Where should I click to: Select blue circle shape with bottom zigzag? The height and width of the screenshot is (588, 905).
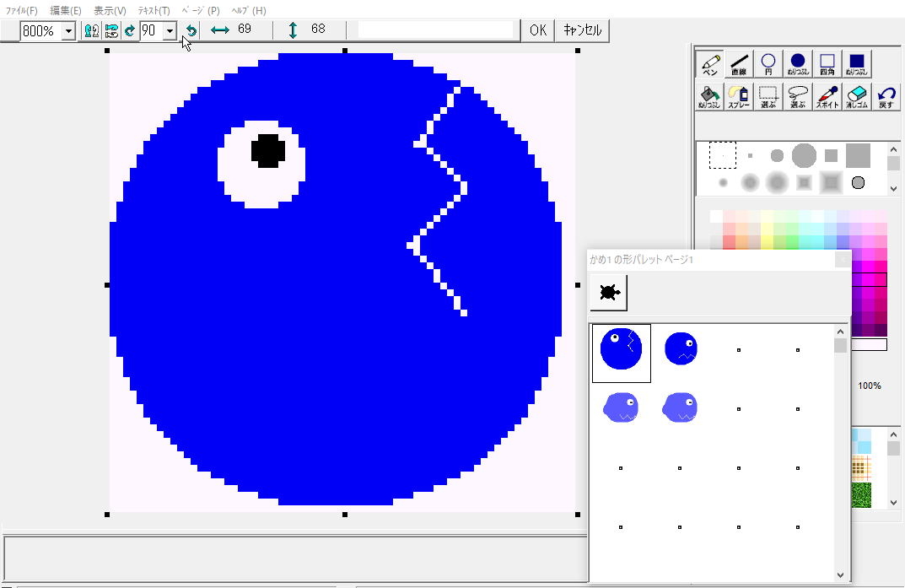pyautogui.click(x=681, y=348)
